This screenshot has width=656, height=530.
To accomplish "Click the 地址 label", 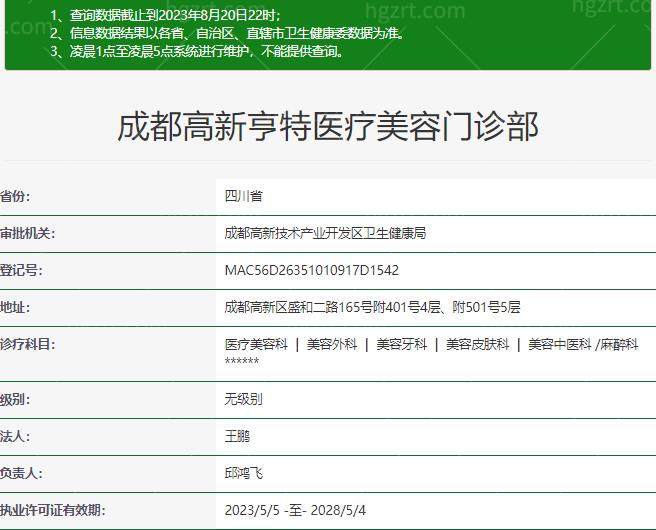I will click(x=15, y=307).
